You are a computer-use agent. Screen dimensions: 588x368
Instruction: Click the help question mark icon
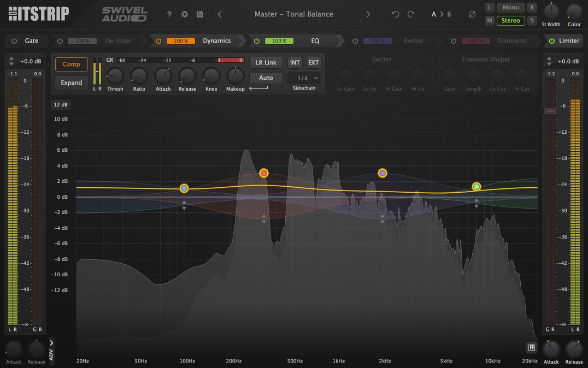[169, 14]
